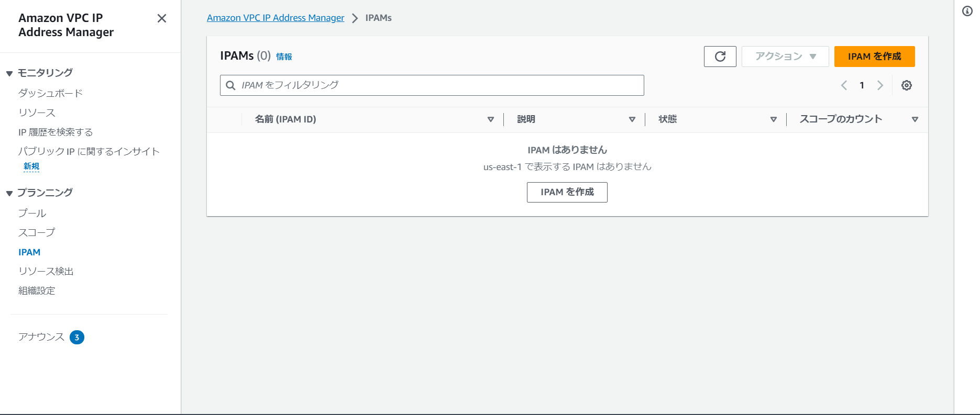The height and width of the screenshot is (415, 980).
Task: Open the アクション dropdown
Action: tap(785, 57)
